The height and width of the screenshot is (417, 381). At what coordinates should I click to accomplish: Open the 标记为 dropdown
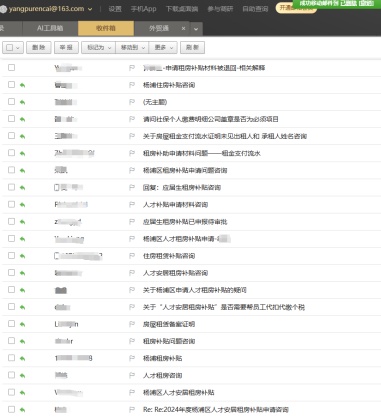pos(98,48)
